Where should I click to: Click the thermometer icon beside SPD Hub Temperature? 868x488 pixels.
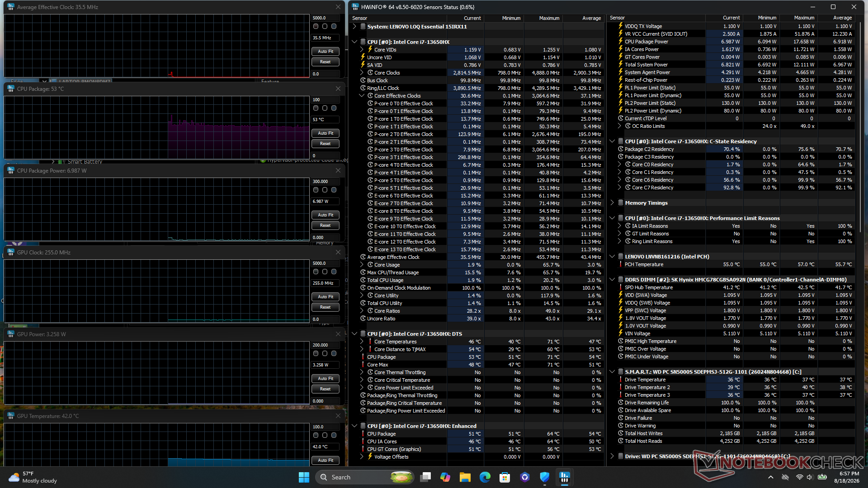click(x=621, y=287)
